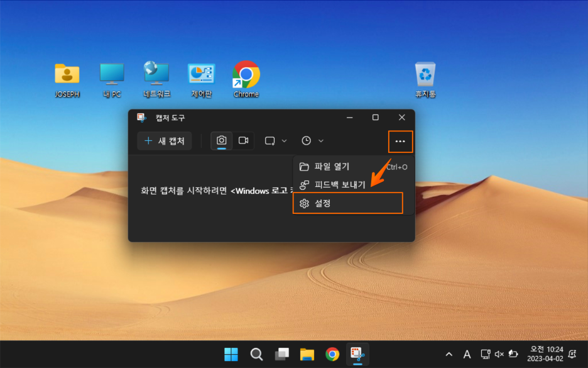Click the 캡처 도구 window title text
Viewport: 588px width, 368px height.
point(170,118)
